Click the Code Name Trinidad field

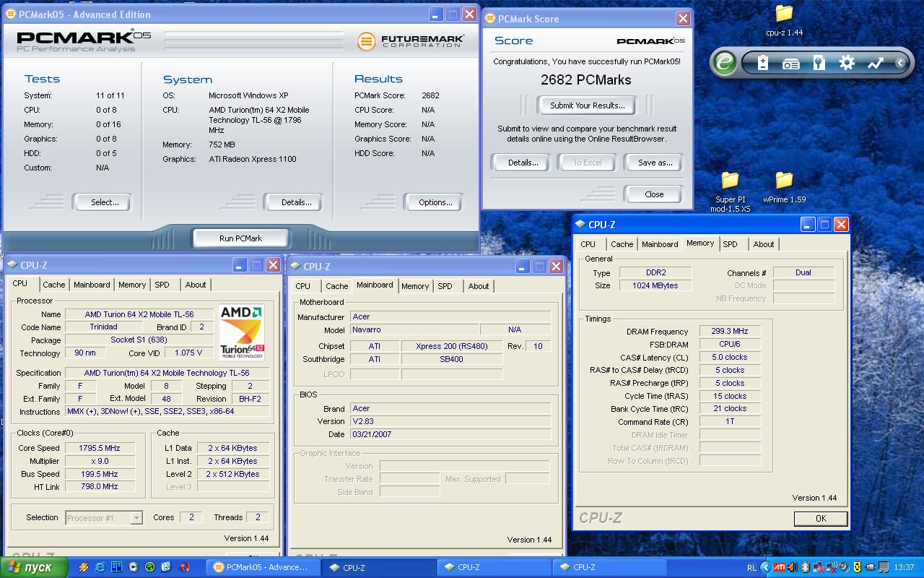[104, 327]
